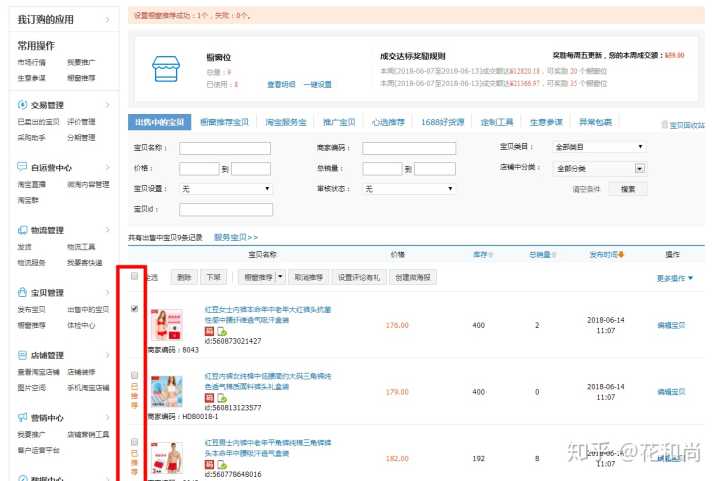Click the 搜索 search button
This screenshot has height=481, width=720.
tap(627, 188)
